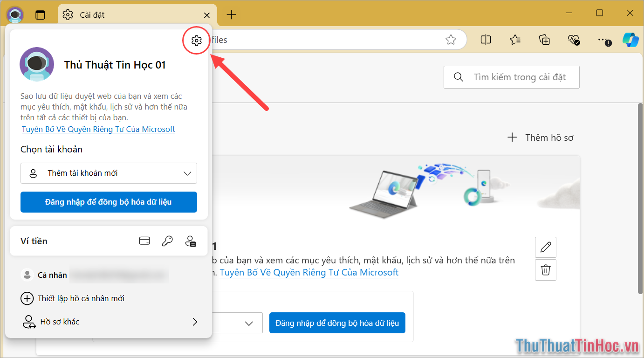Viewport: 644px width, 358px height.
Task: Edit the profile with pencil icon
Action: [x=546, y=247]
